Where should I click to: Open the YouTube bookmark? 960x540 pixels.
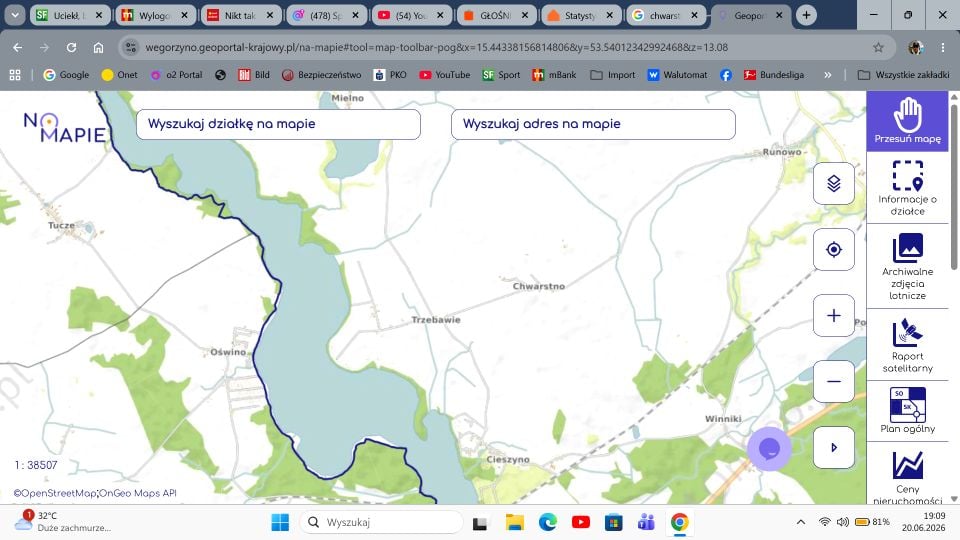pyautogui.click(x=445, y=75)
